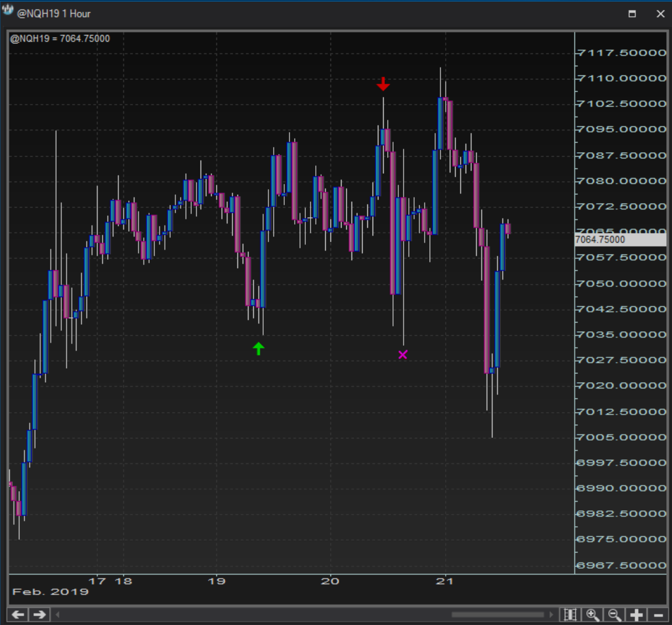
Task: Click the 6975.00000 price axis label
Action: pos(622,539)
